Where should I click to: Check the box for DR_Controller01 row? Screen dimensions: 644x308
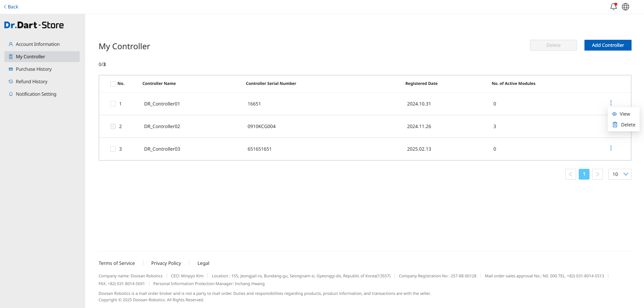(x=113, y=104)
